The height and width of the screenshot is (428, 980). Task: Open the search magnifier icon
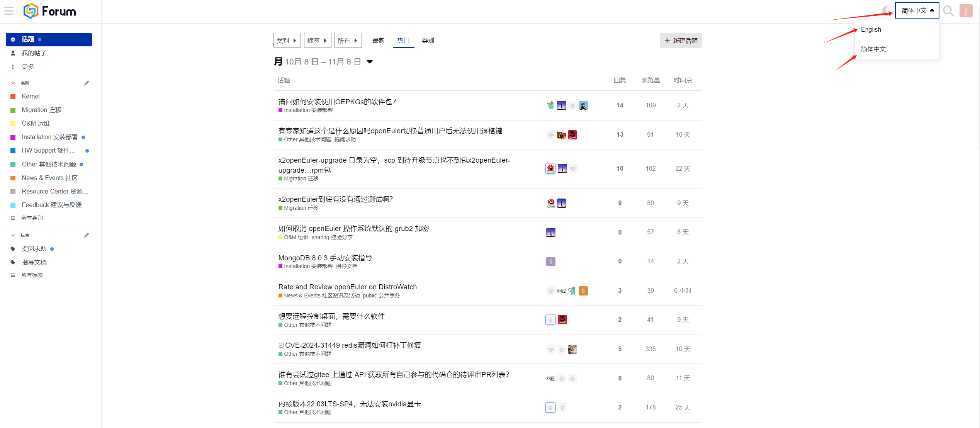point(948,11)
